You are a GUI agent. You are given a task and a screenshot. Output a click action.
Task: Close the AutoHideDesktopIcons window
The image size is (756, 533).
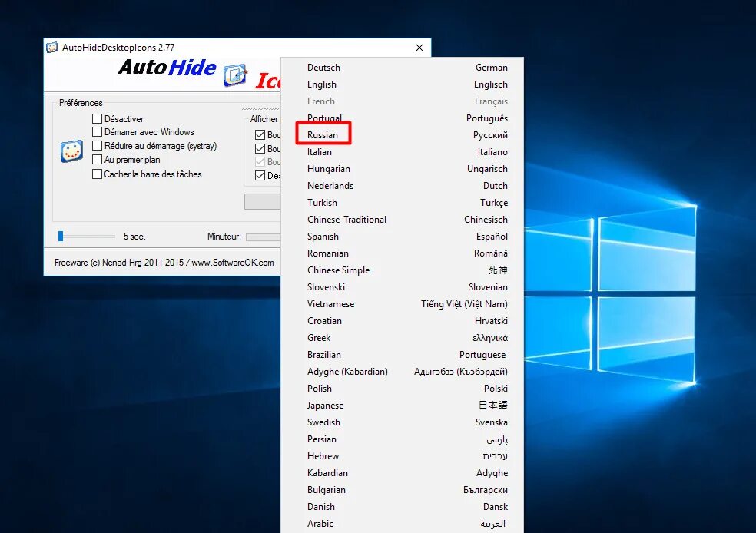tap(419, 47)
